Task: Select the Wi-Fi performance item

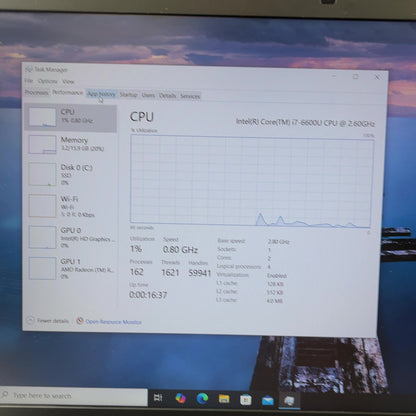Action: coord(70,206)
